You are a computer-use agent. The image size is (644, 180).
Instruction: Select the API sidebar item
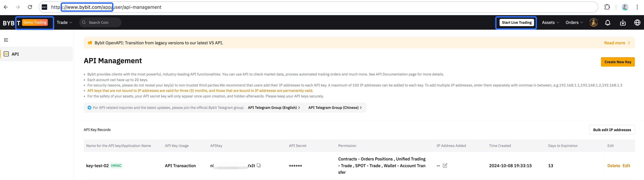(x=37, y=54)
